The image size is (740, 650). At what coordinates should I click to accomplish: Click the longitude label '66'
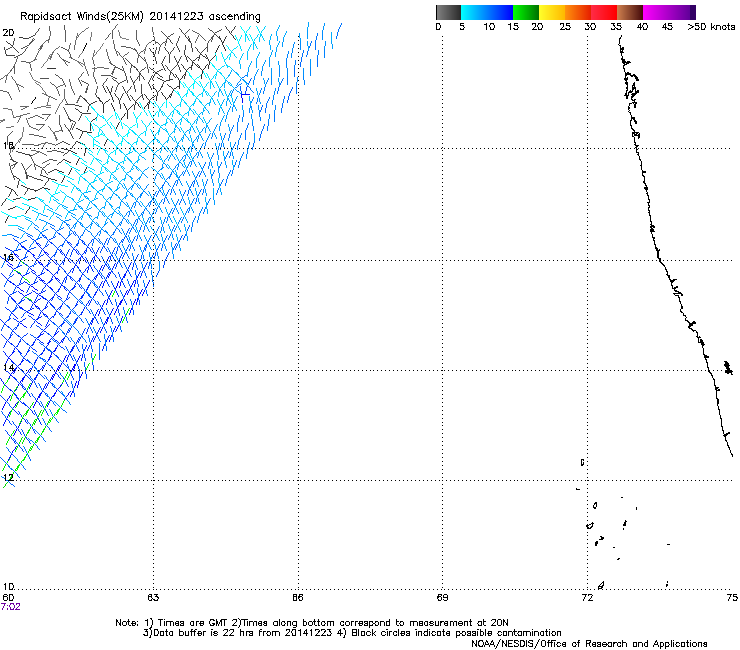[298, 598]
